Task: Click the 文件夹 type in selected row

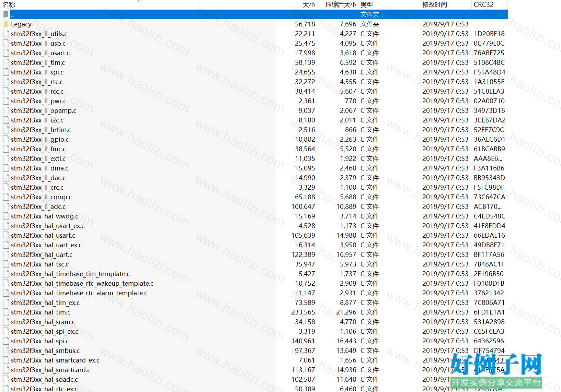Action: coord(370,14)
